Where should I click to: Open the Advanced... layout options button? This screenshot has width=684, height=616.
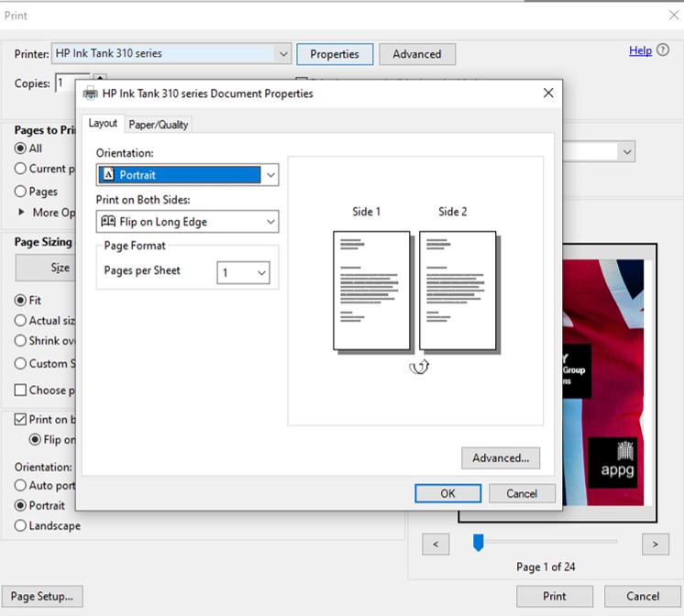[x=501, y=457]
